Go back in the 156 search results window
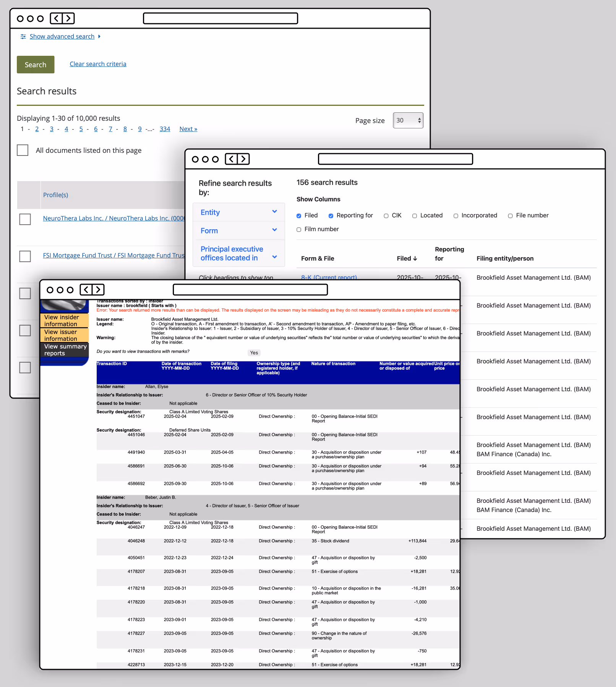Image resolution: width=616 pixels, height=687 pixels. click(232, 159)
